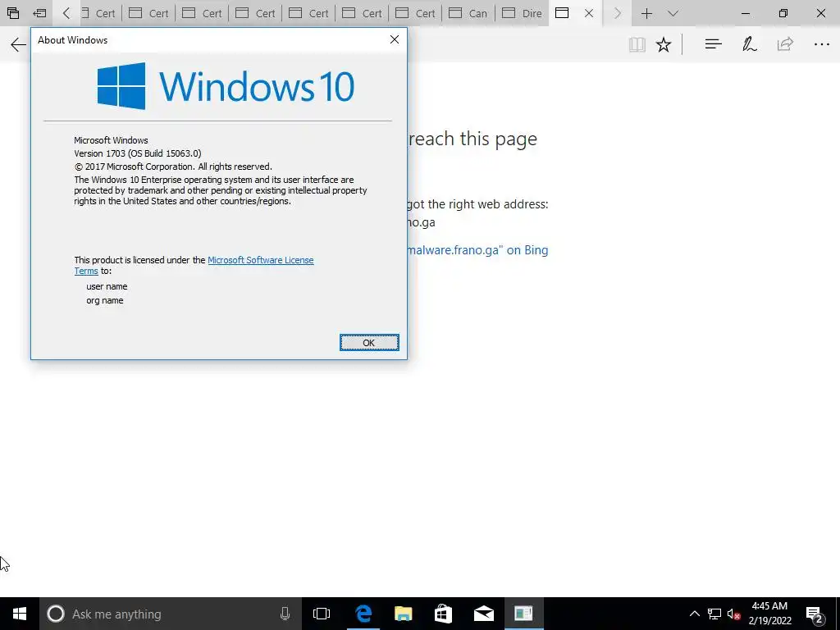Select the winver app on the taskbar
The width and height of the screenshot is (840, 630).
click(x=523, y=614)
